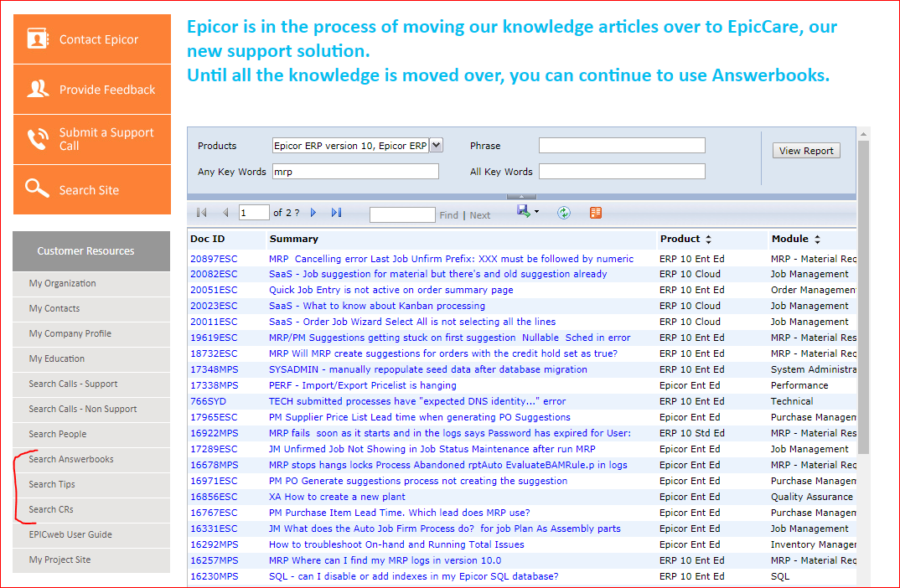Image resolution: width=900 pixels, height=588 pixels.
Task: Open Search Answerbooks menu item
Action: point(91,460)
